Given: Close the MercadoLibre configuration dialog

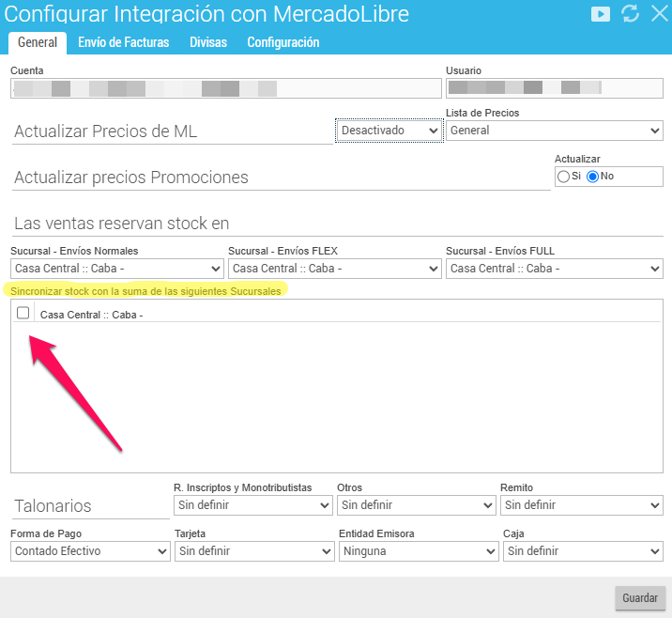Looking at the screenshot, I should click(657, 14).
